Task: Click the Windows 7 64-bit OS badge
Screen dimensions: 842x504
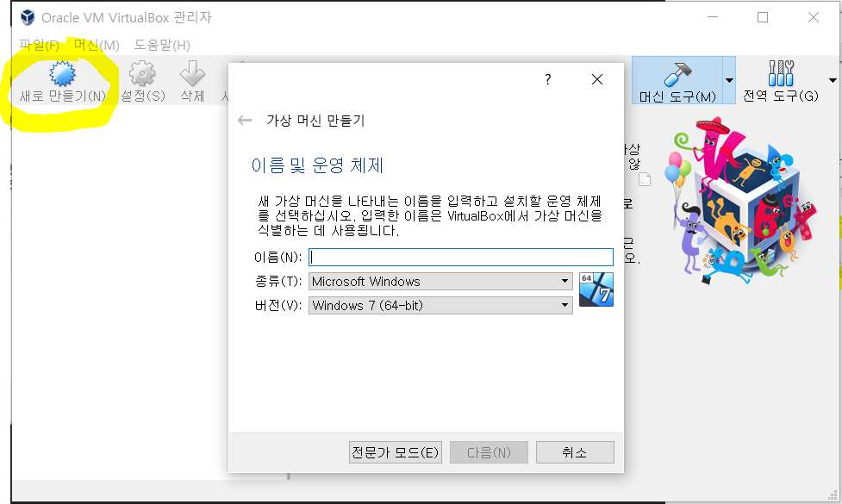Action: click(596, 289)
